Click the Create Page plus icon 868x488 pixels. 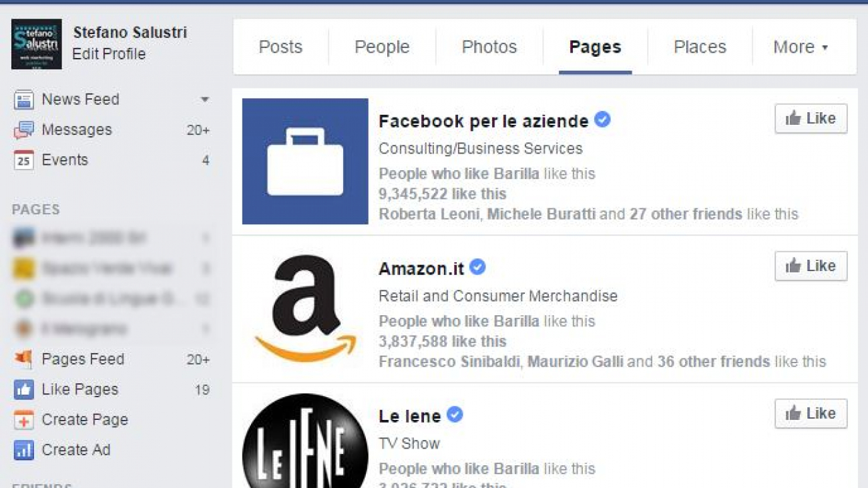click(23, 420)
